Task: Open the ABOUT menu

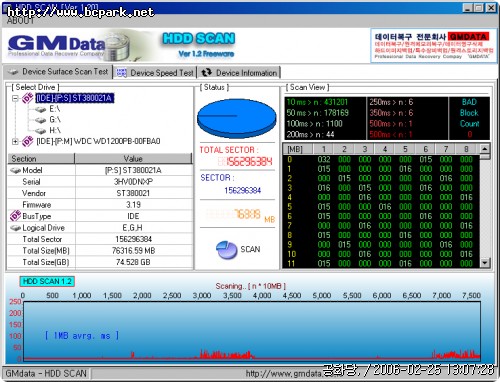Action: click(20, 21)
